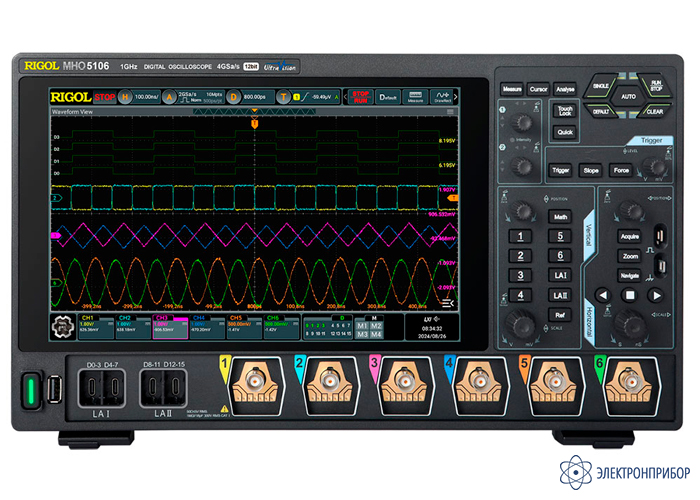Select the CH4 channel label
Screen dimensions: 700x500
coord(199,318)
